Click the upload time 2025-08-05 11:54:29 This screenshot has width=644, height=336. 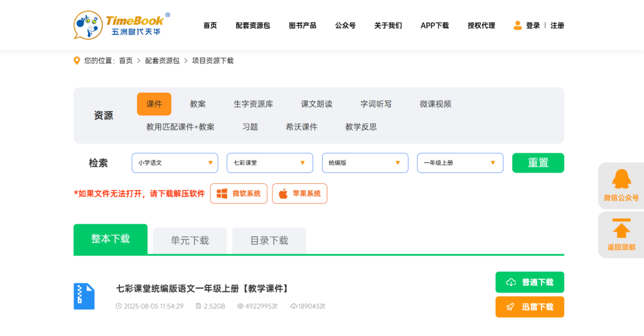(154, 306)
